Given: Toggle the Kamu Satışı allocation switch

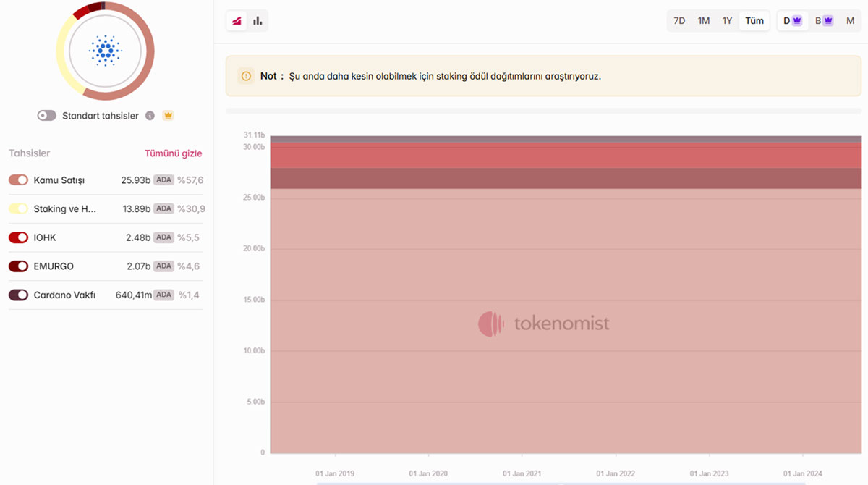Looking at the screenshot, I should pyautogui.click(x=18, y=180).
